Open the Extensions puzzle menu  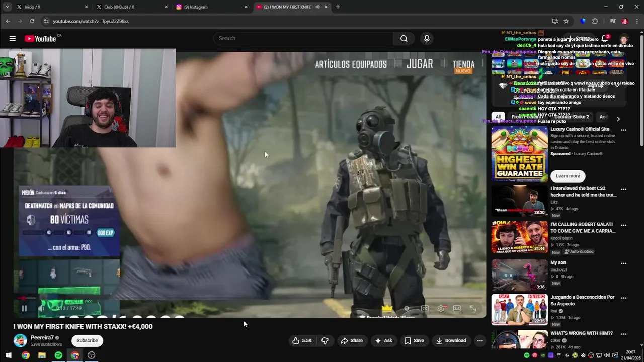(595, 21)
